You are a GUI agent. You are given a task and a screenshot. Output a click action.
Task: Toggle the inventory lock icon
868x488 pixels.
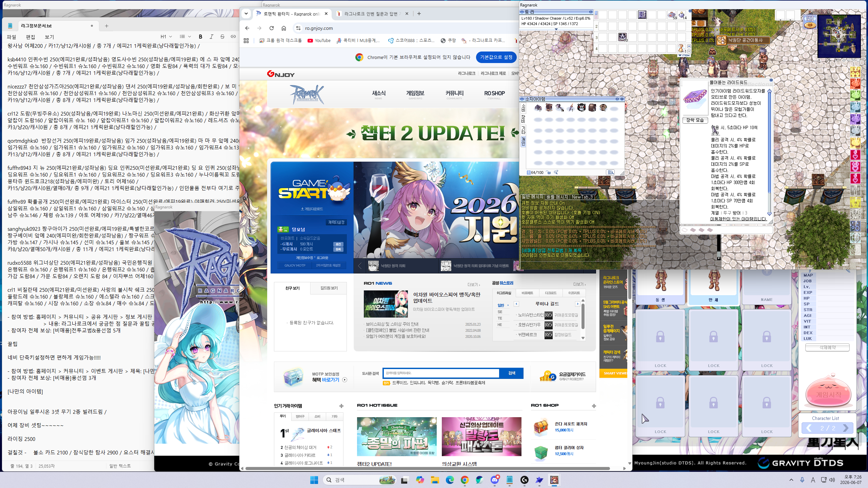[549, 172]
